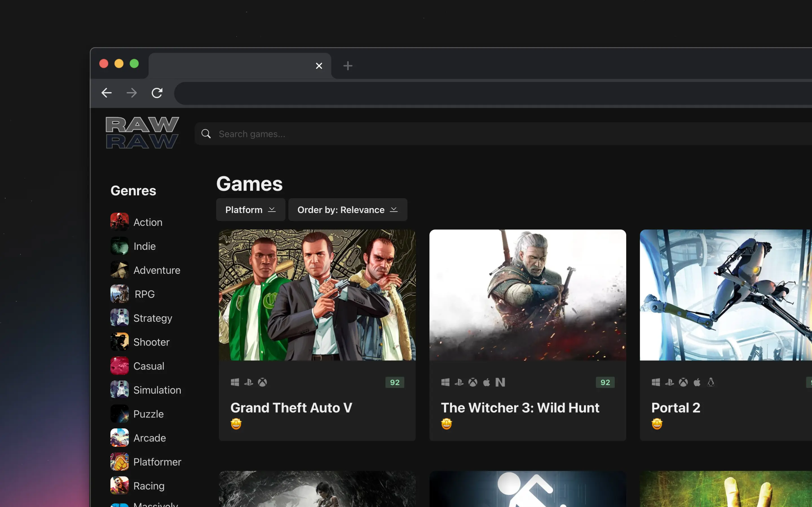Click the search magnifier icon
Image resolution: width=812 pixels, height=507 pixels.
click(206, 134)
